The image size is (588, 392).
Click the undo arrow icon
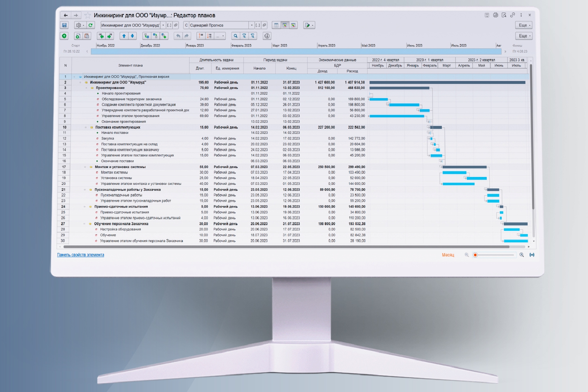coord(178,36)
